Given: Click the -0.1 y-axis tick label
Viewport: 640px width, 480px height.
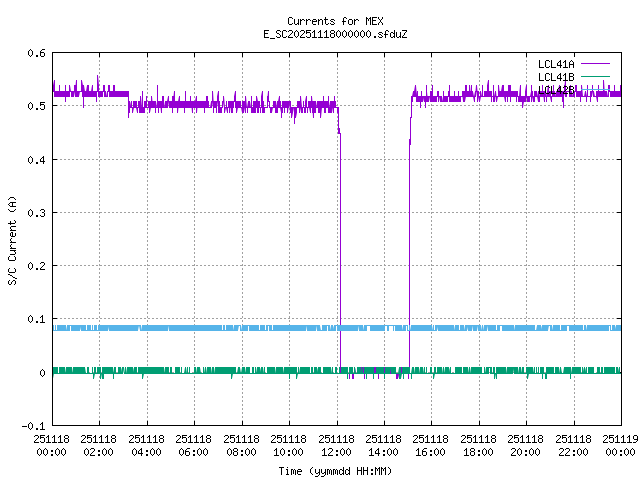Looking at the screenshot, I should 33,426.
